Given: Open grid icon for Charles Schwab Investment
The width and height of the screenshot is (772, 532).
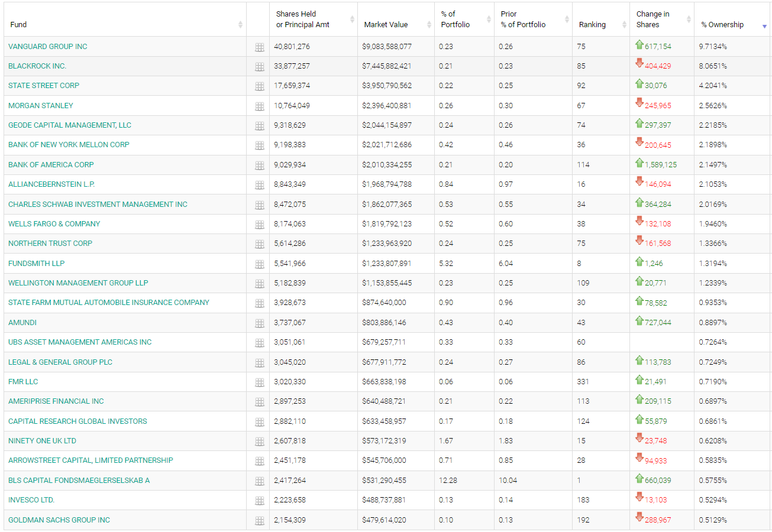Looking at the screenshot, I should [x=259, y=205].
